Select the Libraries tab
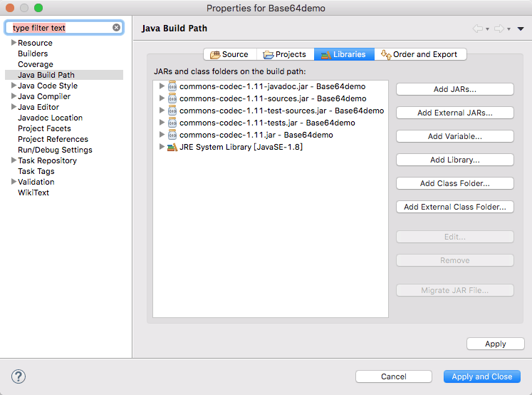 click(x=344, y=54)
